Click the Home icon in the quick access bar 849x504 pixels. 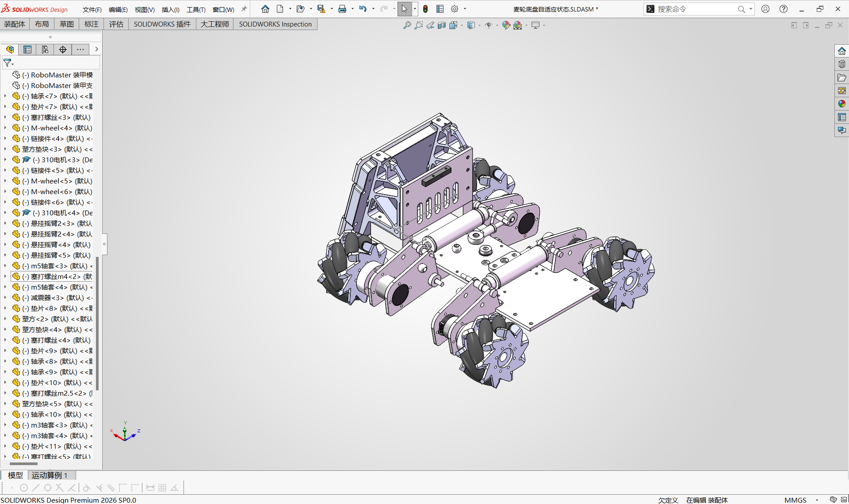(x=265, y=9)
